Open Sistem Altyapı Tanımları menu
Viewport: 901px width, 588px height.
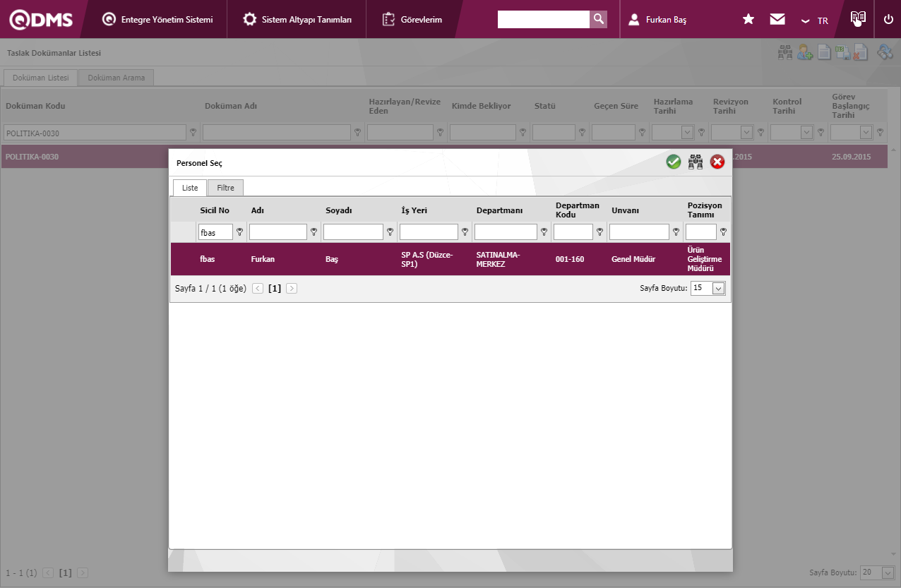(x=297, y=20)
